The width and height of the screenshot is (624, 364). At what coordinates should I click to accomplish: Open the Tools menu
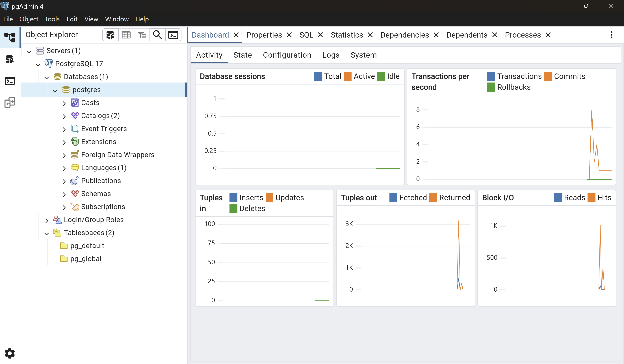(52, 19)
